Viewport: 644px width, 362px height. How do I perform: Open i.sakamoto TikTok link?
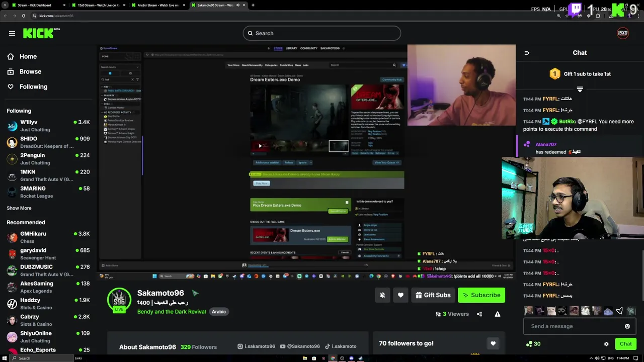(x=341, y=346)
